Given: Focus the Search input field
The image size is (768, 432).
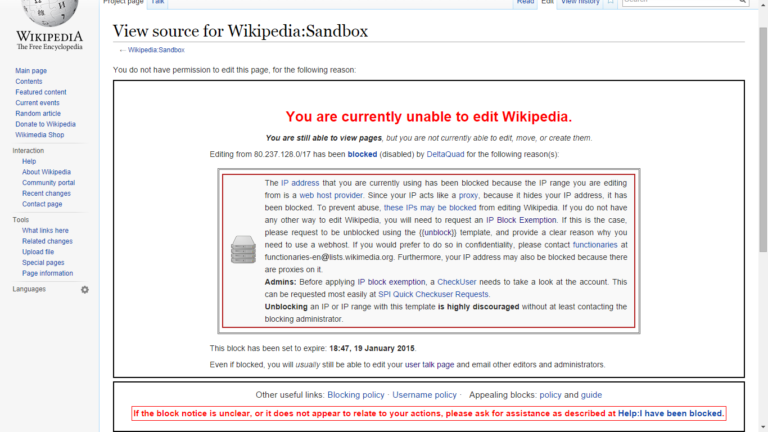Looking at the screenshot, I should [680, 2].
